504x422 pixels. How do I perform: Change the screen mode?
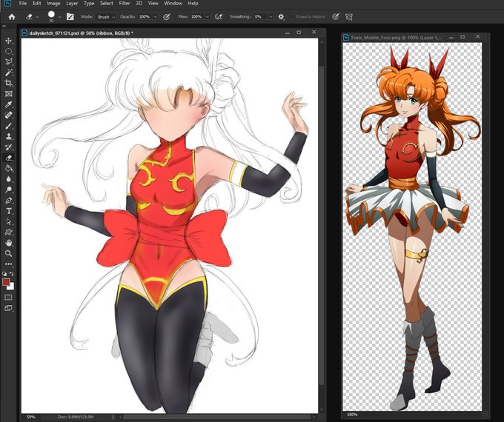point(8,309)
